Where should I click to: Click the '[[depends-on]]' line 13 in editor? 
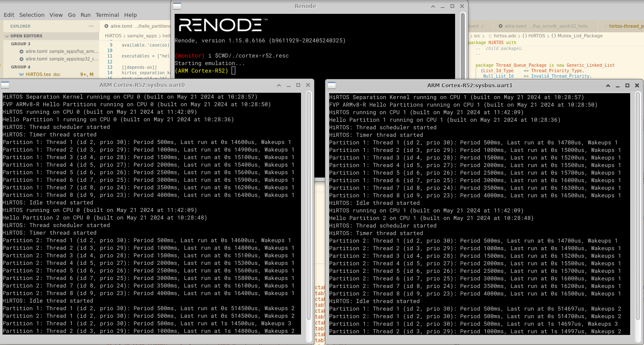click(139, 67)
